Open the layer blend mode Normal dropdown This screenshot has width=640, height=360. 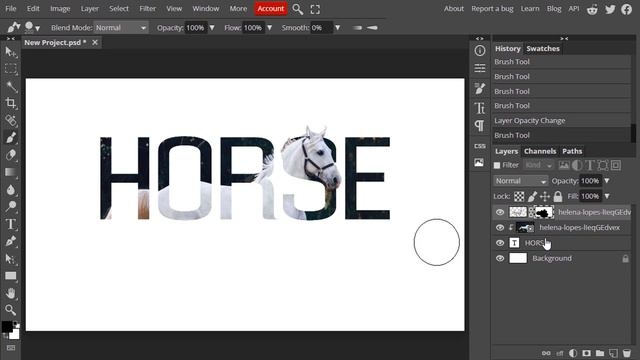tap(521, 181)
